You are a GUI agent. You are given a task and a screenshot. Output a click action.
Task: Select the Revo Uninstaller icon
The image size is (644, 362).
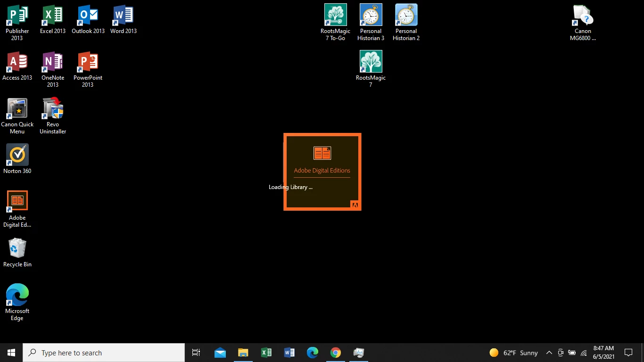pos(53,116)
